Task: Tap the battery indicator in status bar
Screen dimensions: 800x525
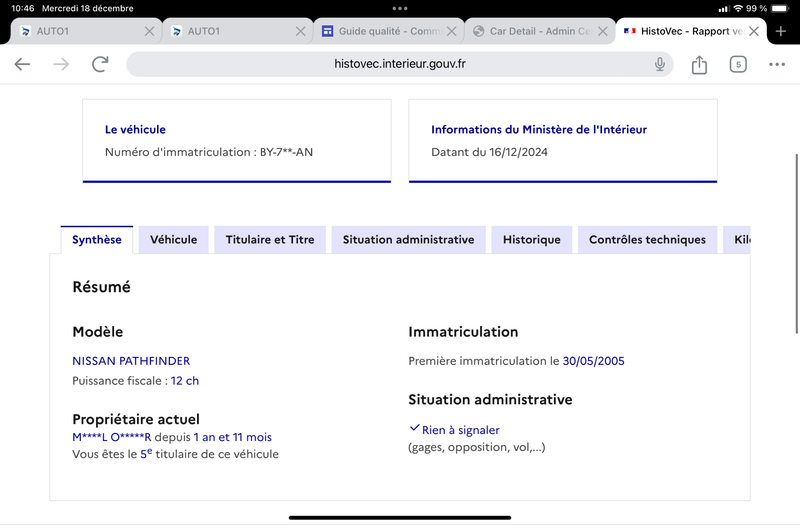Action: [780, 8]
